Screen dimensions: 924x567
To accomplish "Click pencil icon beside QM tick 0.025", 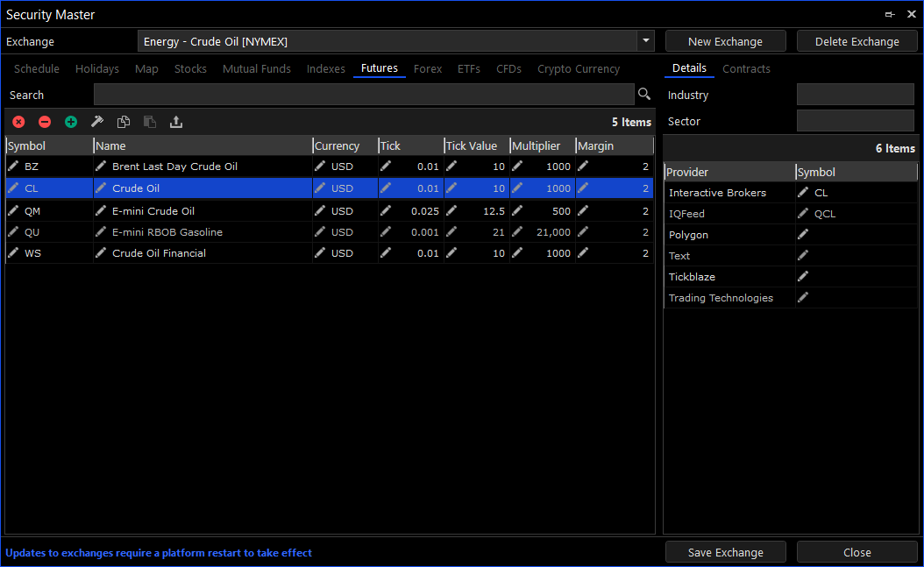I will 386,211.
